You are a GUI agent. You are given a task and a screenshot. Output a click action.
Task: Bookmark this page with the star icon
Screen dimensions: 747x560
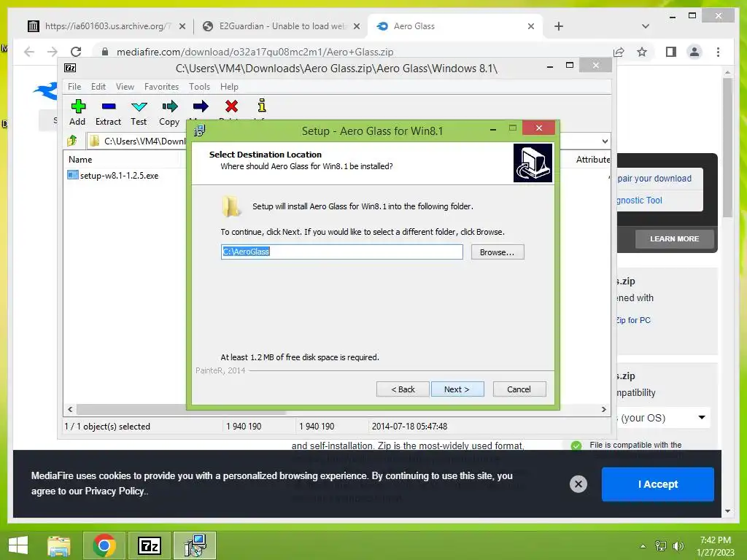point(642,52)
